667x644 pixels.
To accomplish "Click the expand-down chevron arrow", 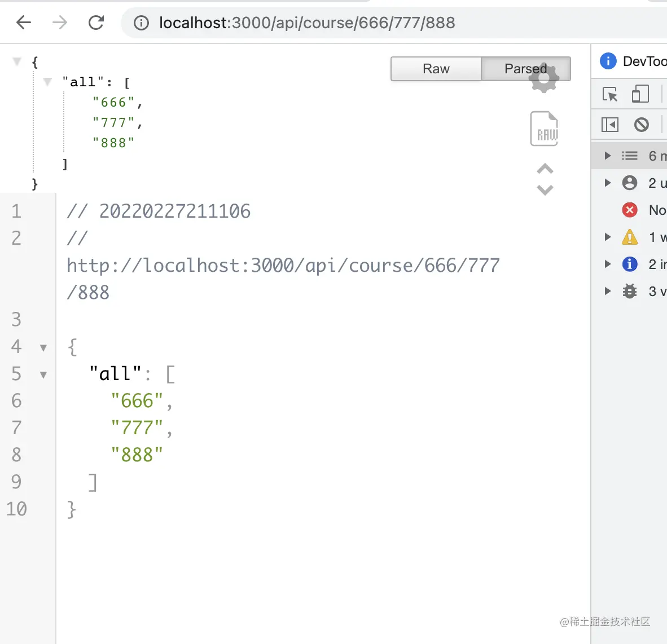I will 545,189.
